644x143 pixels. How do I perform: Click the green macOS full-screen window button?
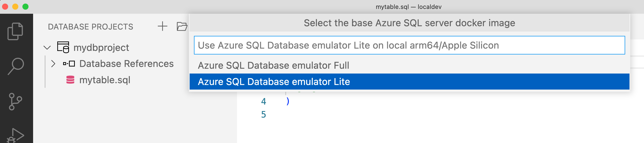coord(25,7)
